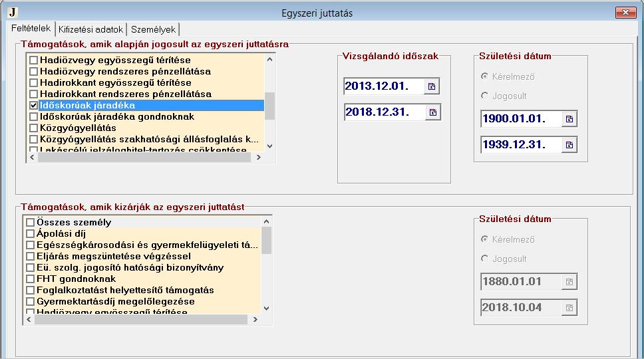Check Egészségkárosodási és gyermekfelügyeleti támogatás

pos(30,245)
